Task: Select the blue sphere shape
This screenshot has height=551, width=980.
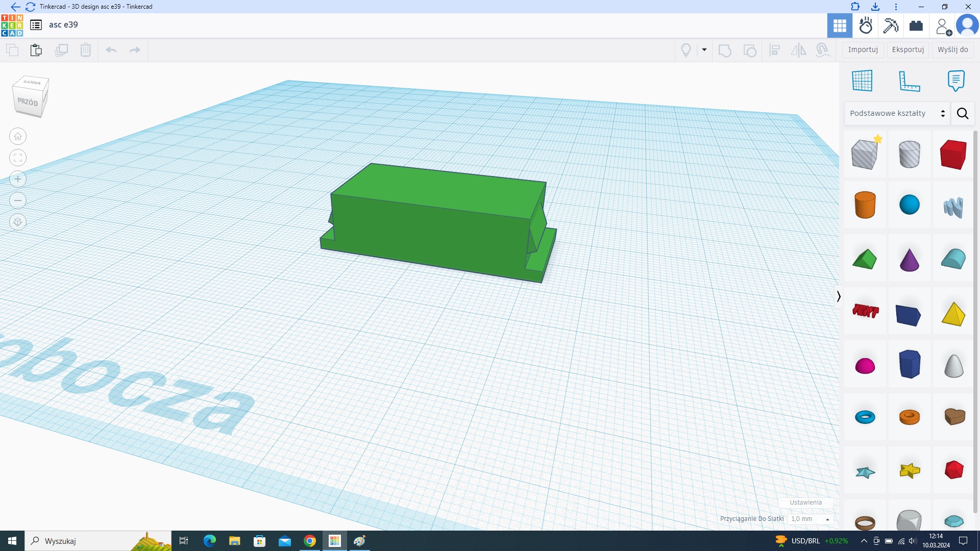Action: pyautogui.click(x=909, y=205)
